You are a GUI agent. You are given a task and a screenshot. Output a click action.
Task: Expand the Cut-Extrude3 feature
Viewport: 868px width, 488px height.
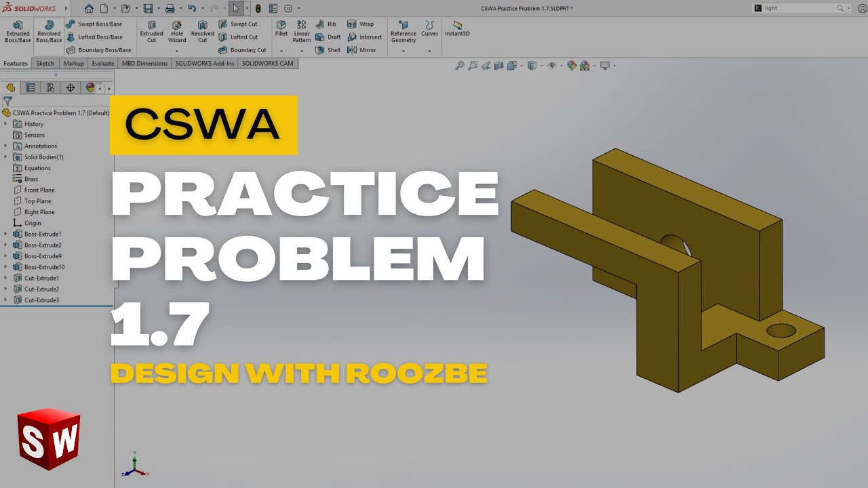click(5, 300)
